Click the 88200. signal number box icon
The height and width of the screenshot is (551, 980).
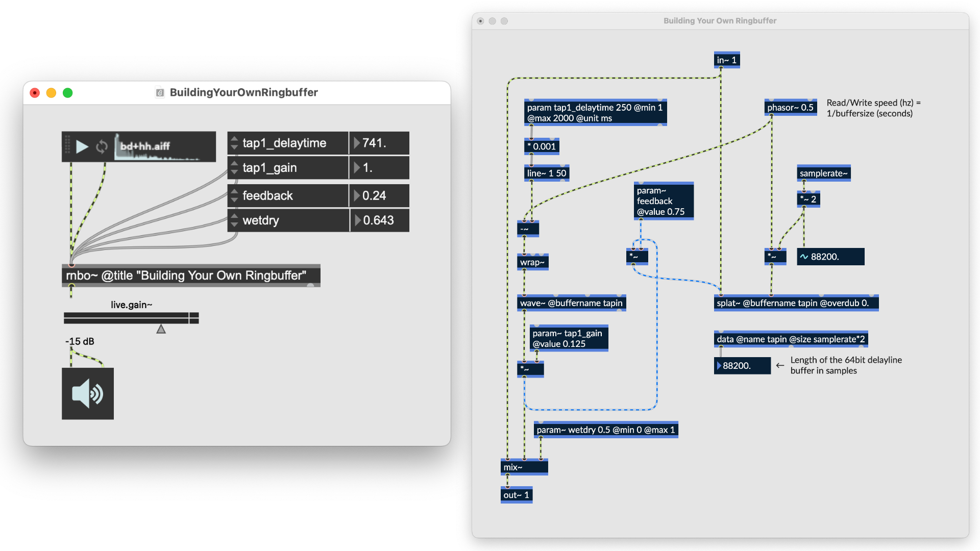(x=804, y=257)
